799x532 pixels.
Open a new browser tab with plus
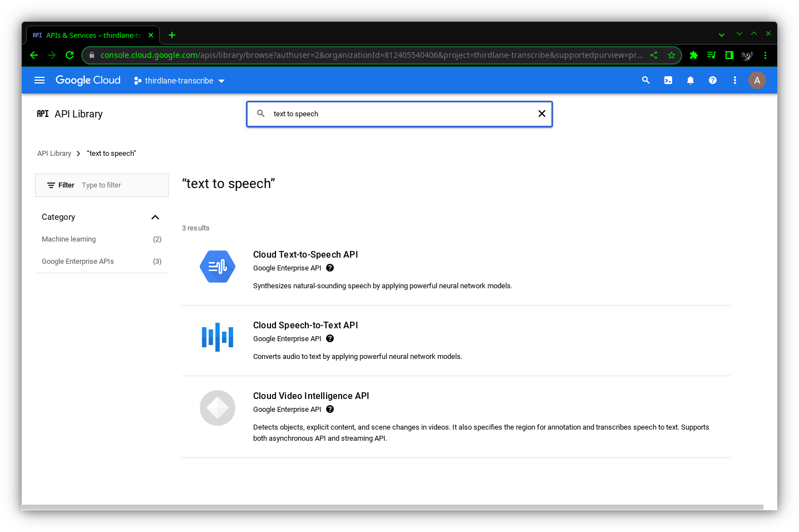(x=172, y=35)
